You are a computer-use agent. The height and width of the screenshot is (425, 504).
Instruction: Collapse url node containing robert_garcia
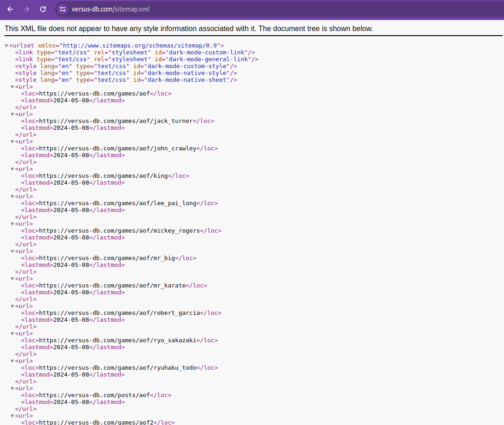[12, 307]
